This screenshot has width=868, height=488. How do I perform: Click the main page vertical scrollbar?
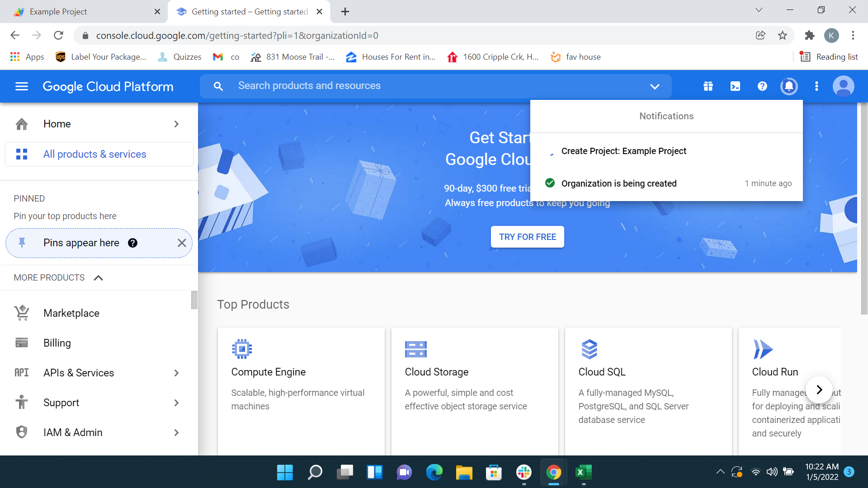(864, 208)
